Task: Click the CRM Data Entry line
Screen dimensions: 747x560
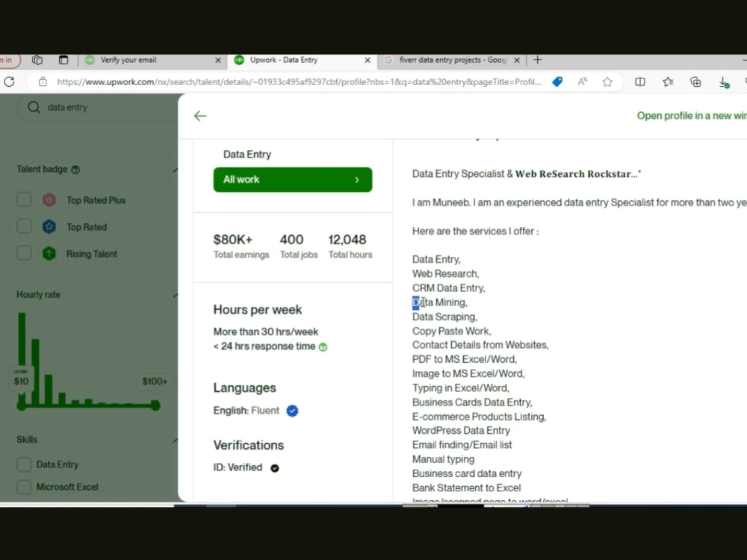Action: (448, 288)
